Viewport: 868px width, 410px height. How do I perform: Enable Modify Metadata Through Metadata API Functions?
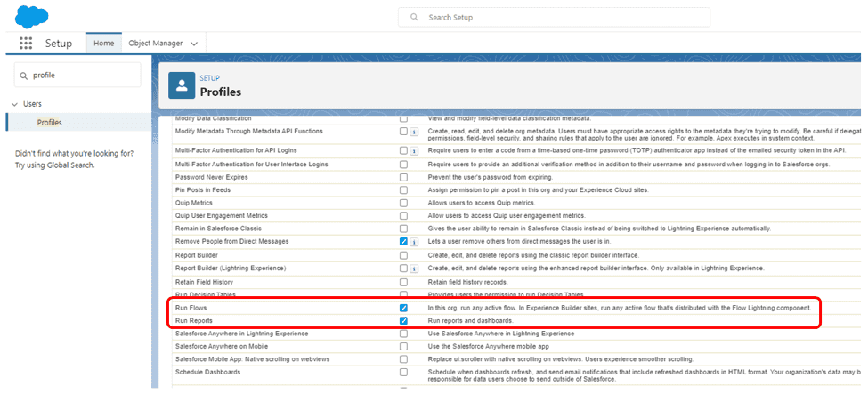[x=403, y=132]
